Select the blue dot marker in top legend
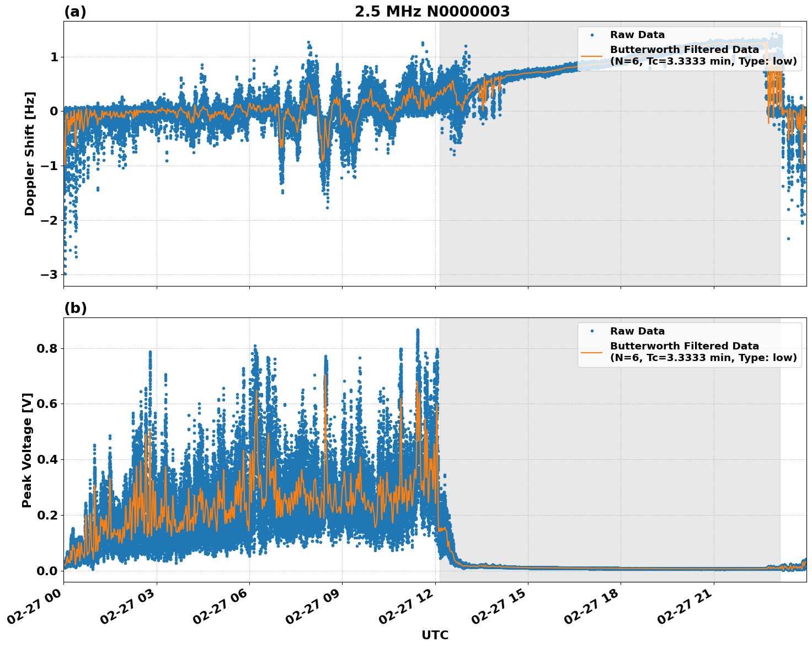Image resolution: width=812 pixels, height=647 pixels. pyautogui.click(x=593, y=34)
